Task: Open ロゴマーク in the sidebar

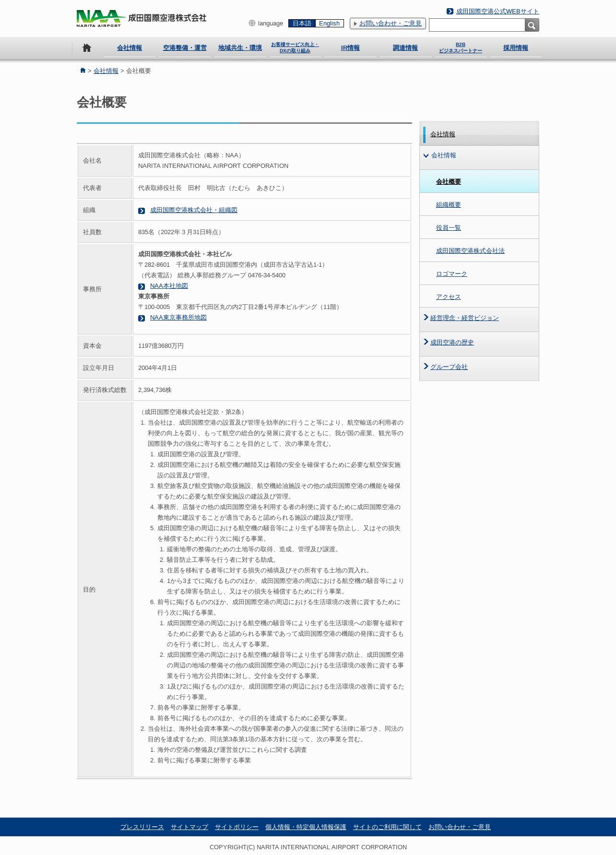Action: (x=451, y=274)
